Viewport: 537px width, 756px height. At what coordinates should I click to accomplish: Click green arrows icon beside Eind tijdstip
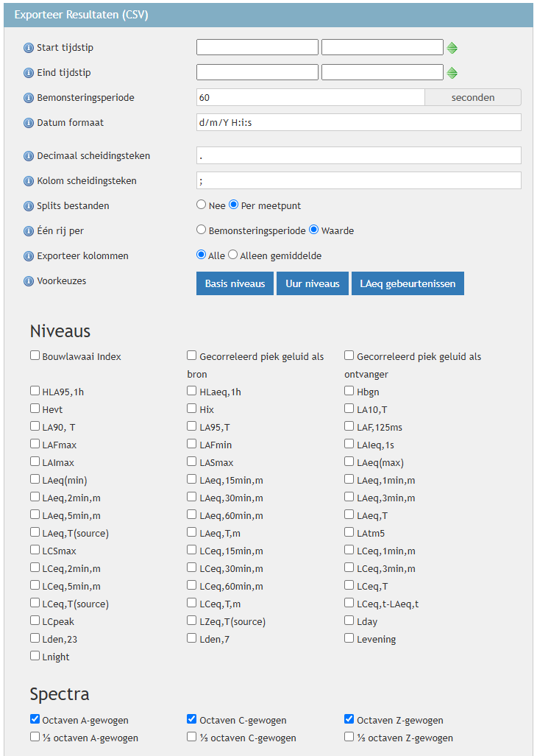[452, 73]
